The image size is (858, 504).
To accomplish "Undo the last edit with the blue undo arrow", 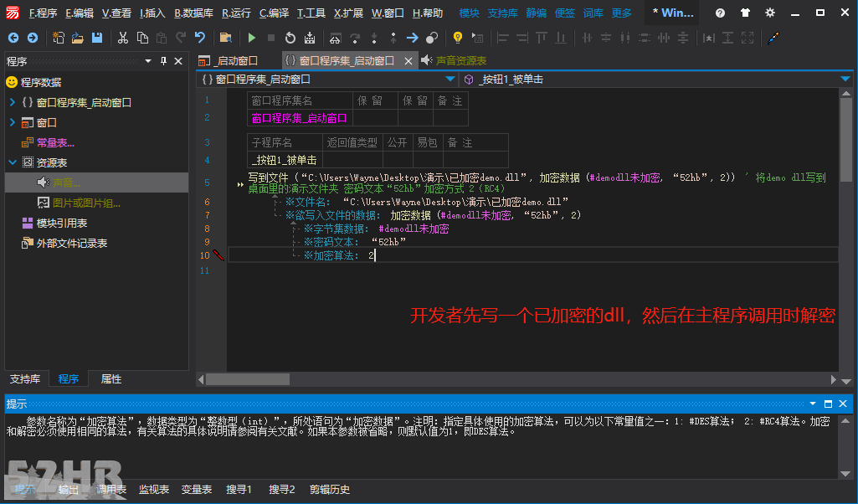I will [x=200, y=38].
